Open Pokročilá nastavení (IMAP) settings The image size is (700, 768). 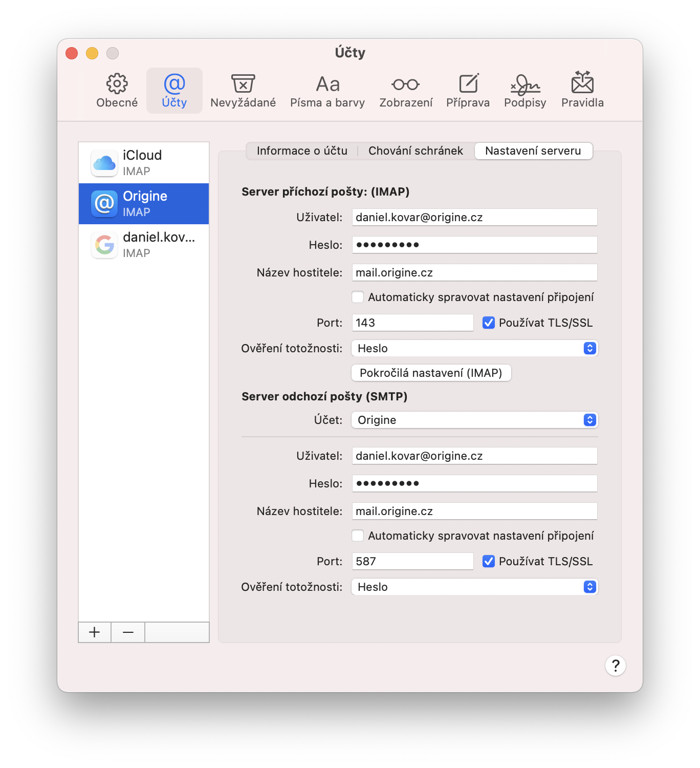click(431, 373)
